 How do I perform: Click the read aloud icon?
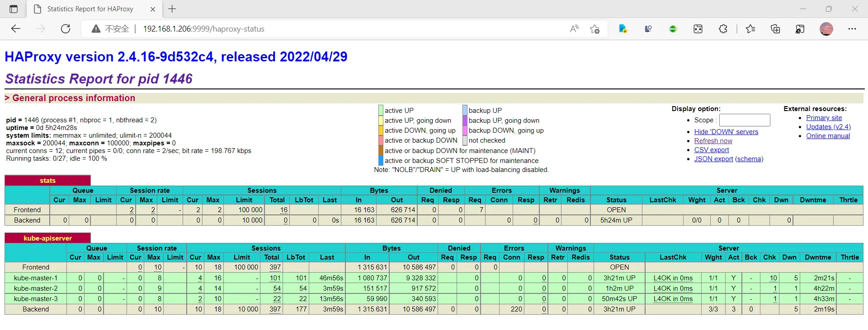coord(574,29)
